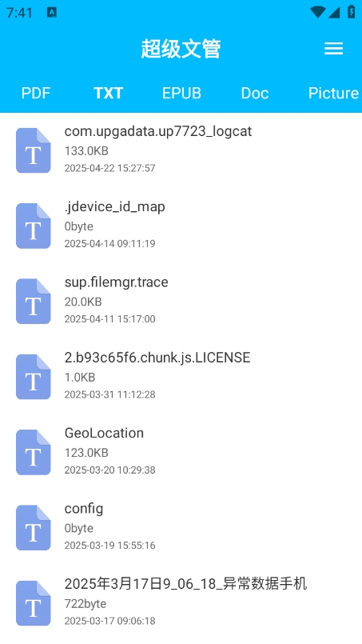The image size is (362, 644).
Task: Switch to the EPUB tab
Action: (x=181, y=94)
